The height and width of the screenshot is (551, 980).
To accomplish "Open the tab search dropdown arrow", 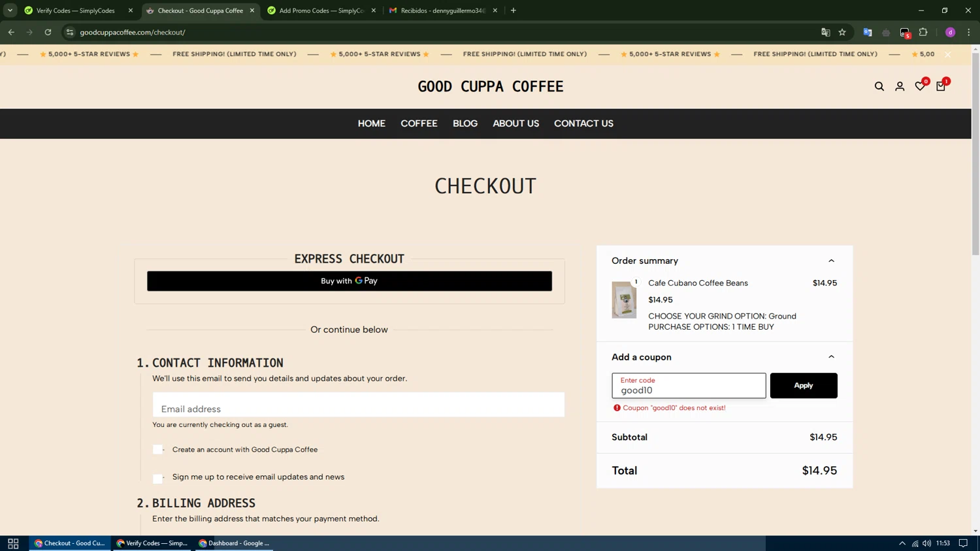I will [10, 10].
